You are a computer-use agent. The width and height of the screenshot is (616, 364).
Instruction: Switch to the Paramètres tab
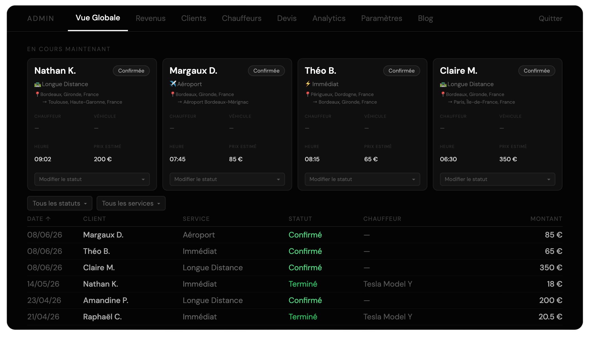pyautogui.click(x=382, y=18)
